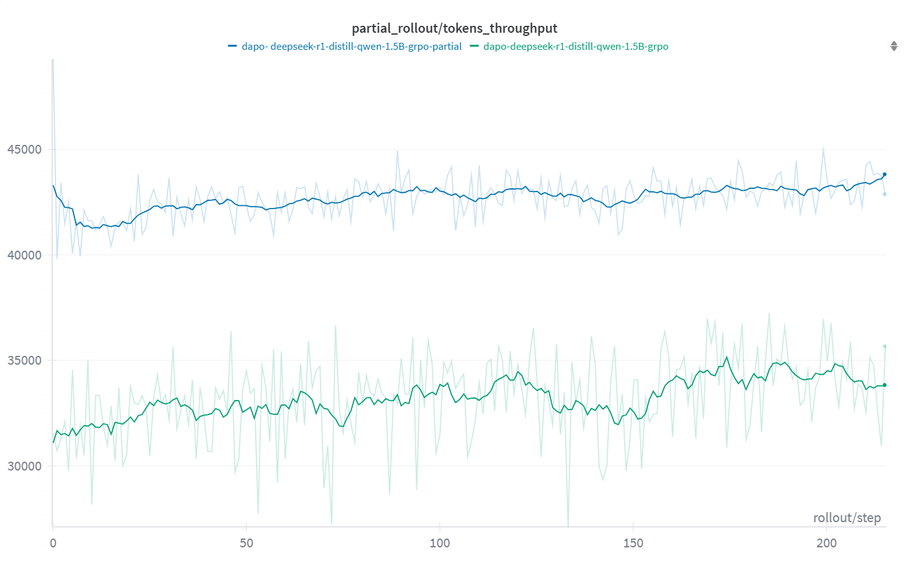Click green swatch of grpo legend entry
Image resolution: width=924 pixels, height=565 pixels.
[x=474, y=46]
